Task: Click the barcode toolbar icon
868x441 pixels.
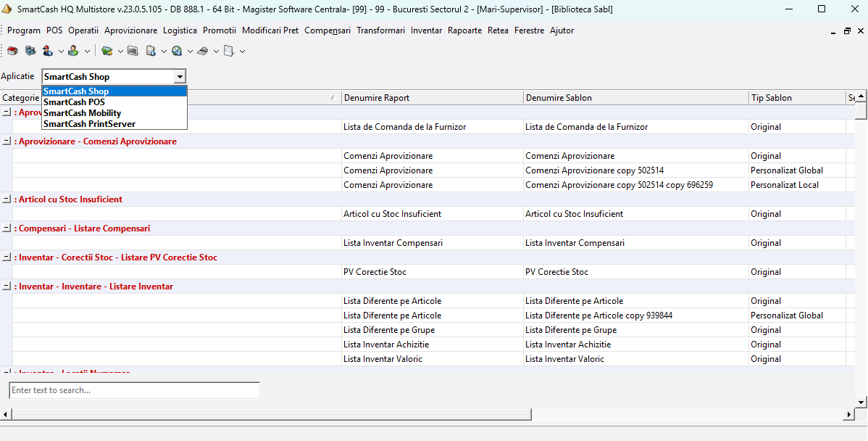Action: (133, 51)
